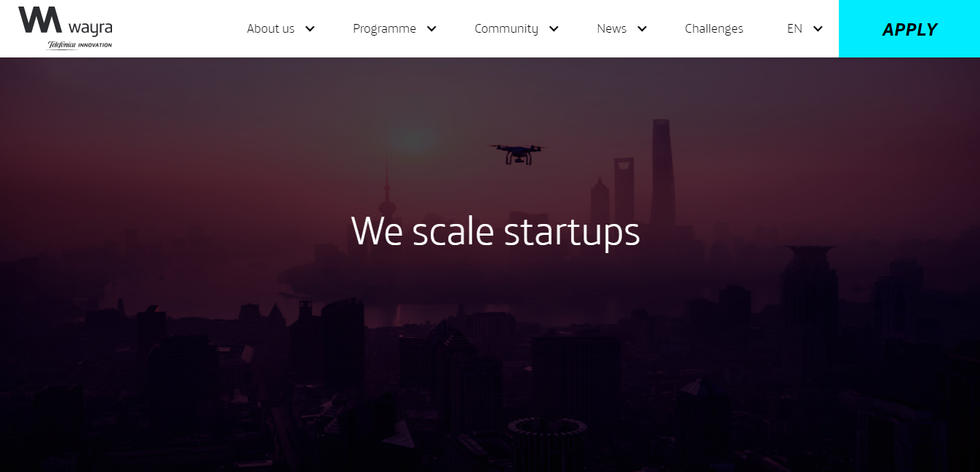Open the News menu label
Image resolution: width=980 pixels, height=472 pixels.
coord(611,28)
